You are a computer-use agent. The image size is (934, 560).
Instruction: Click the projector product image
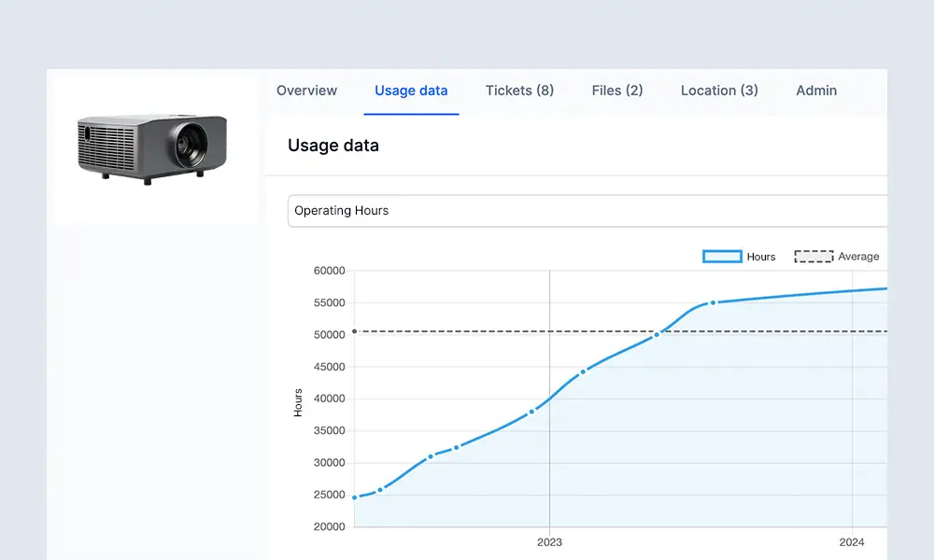point(152,148)
